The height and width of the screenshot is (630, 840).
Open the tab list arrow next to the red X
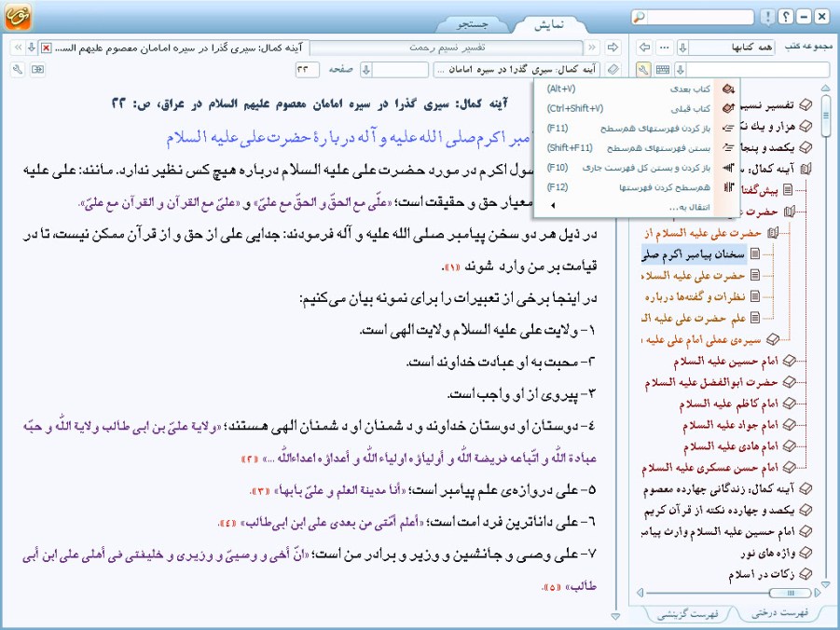point(32,48)
